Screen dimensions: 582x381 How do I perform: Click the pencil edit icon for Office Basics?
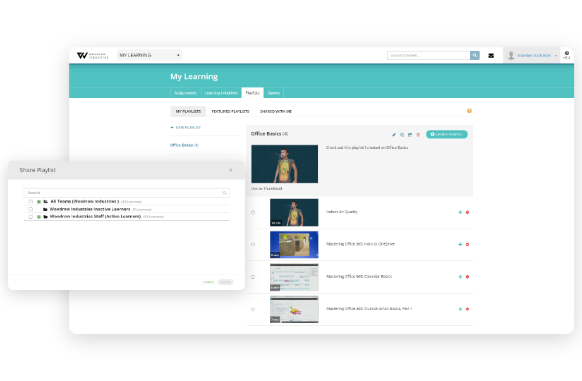(x=394, y=135)
